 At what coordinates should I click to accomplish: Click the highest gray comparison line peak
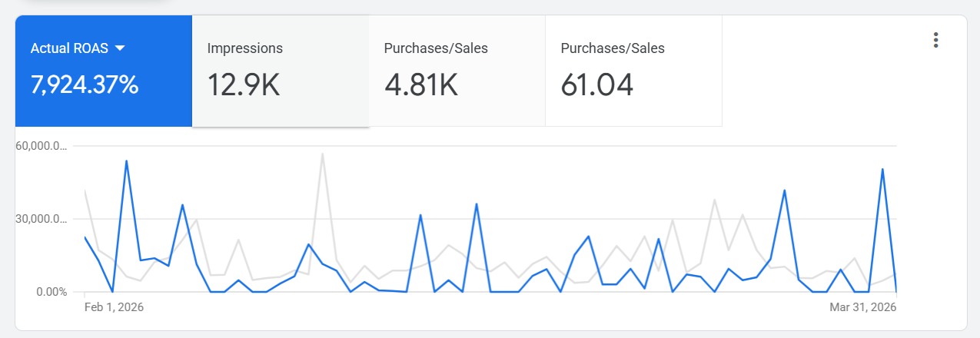pyautogui.click(x=323, y=154)
